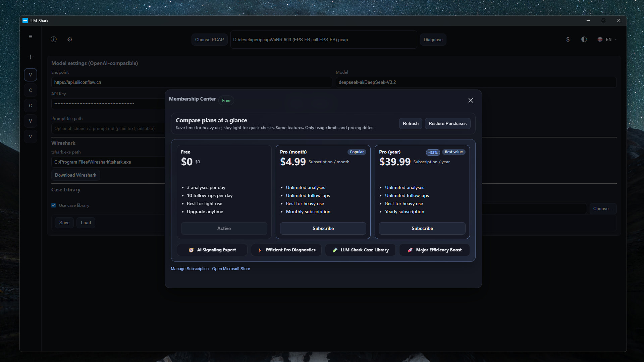Toggle the dark/light theme icon

click(584, 40)
